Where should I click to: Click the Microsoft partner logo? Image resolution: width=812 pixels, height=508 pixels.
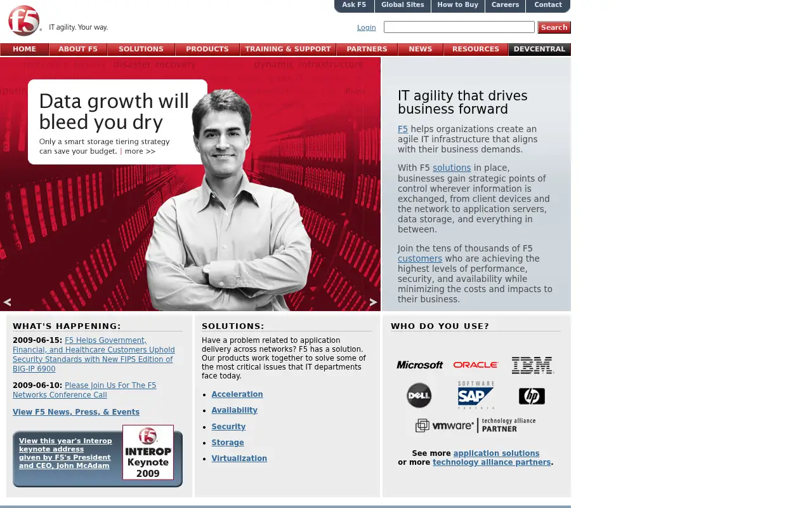point(419,365)
